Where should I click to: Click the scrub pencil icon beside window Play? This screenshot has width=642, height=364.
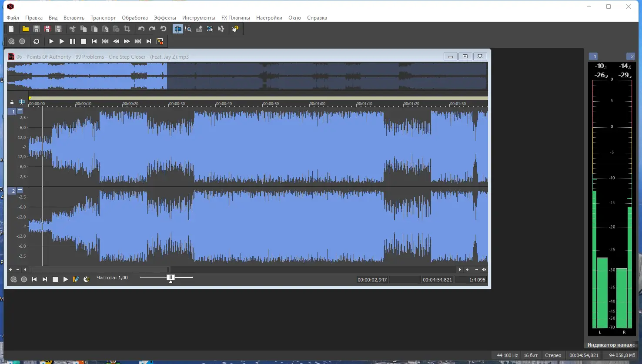click(x=76, y=279)
